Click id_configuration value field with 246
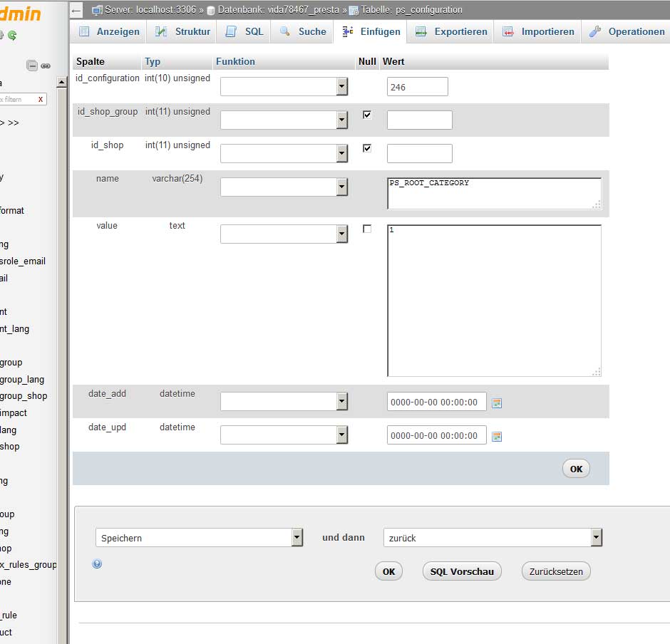This screenshot has width=670, height=644. (418, 87)
